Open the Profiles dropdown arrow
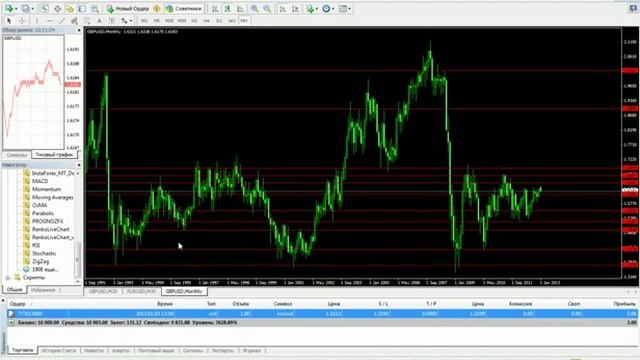The height and width of the screenshot is (360, 640). click(32, 9)
